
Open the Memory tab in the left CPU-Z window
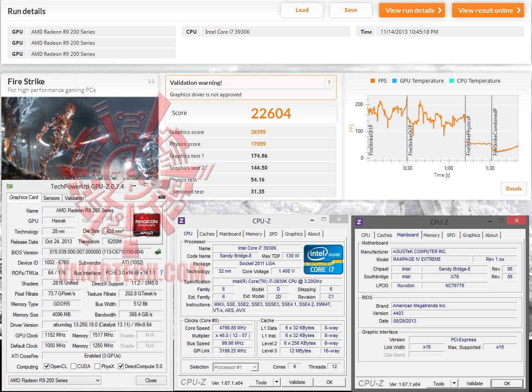click(x=254, y=234)
